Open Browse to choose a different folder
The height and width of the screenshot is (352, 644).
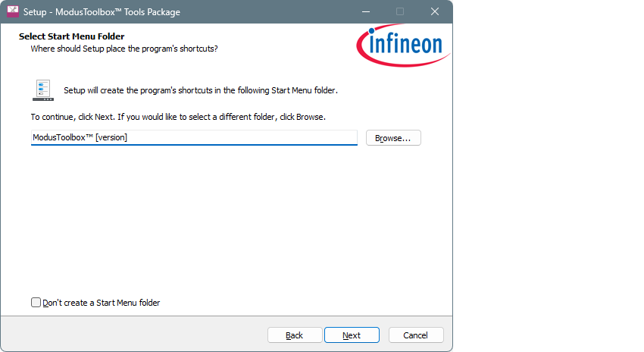393,138
